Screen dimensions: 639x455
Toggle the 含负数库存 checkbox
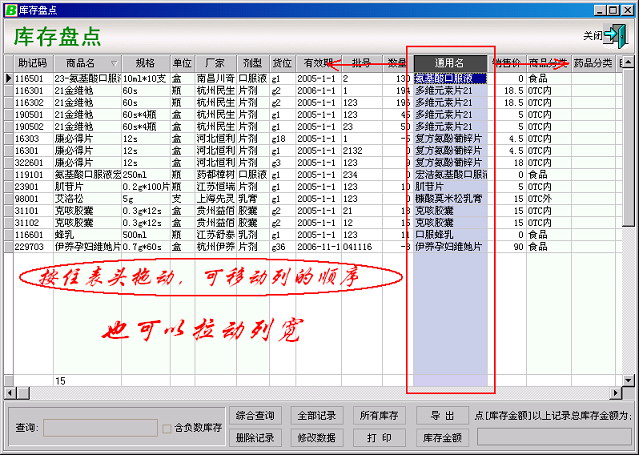coord(167,429)
